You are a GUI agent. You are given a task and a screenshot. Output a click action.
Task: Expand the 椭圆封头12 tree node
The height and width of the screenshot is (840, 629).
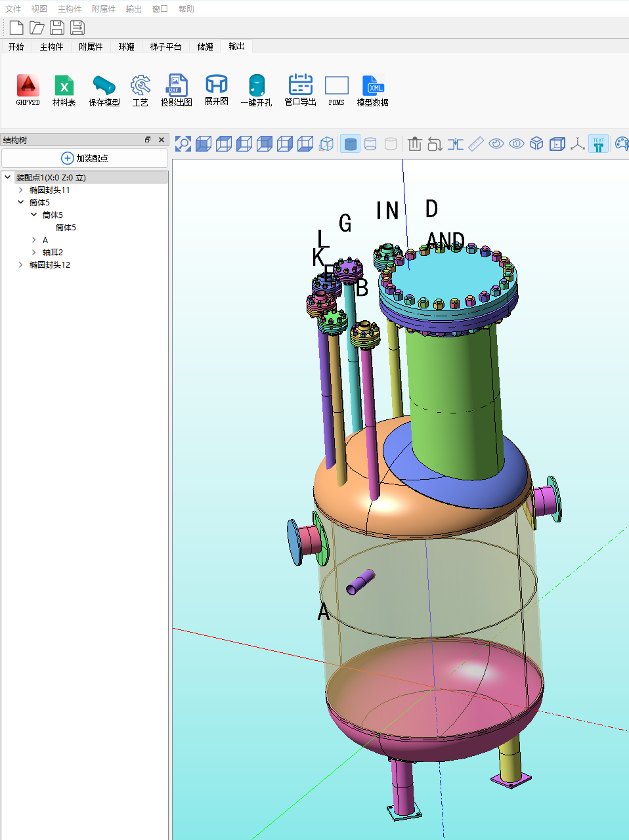[21, 264]
